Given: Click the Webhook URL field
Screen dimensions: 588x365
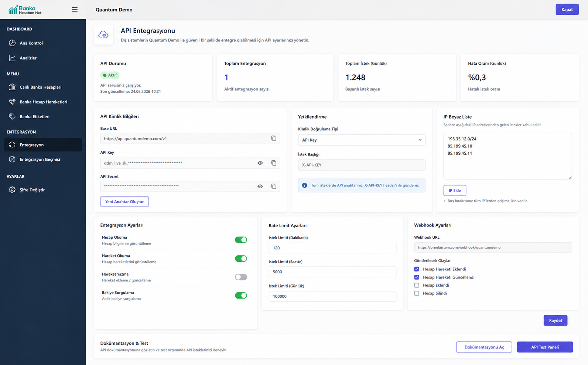Looking at the screenshot, I should 493,248.
